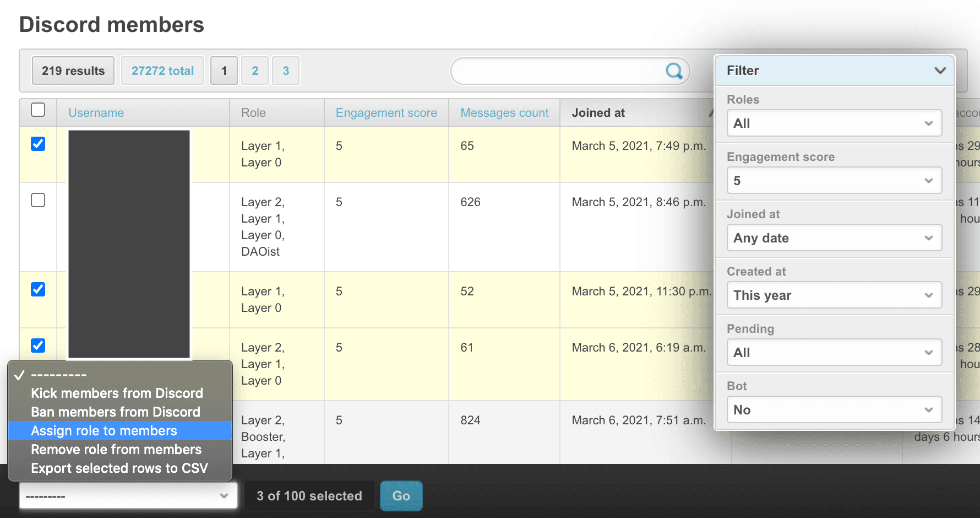Open the Engagement score filter dropdown
980x518 pixels.
834,181
